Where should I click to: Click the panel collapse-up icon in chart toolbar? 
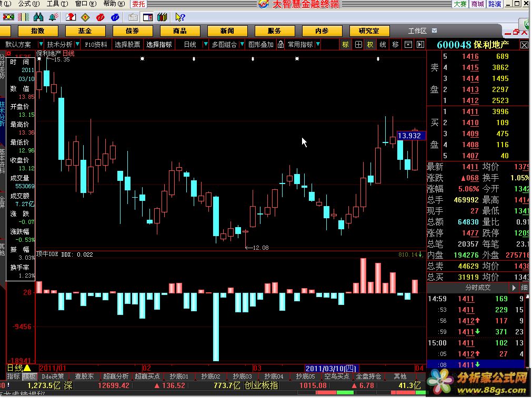pos(408,44)
